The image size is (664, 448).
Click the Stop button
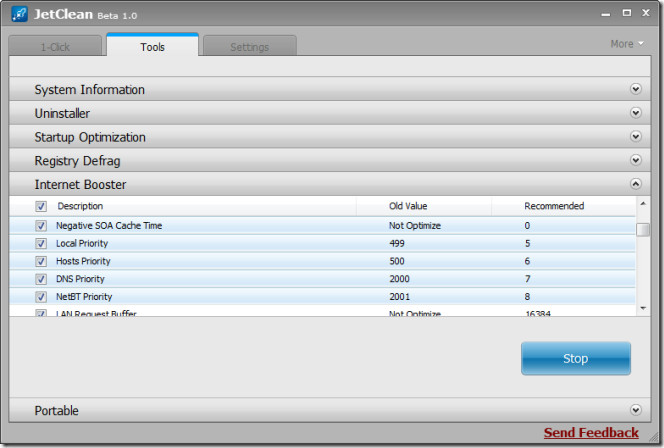(575, 359)
